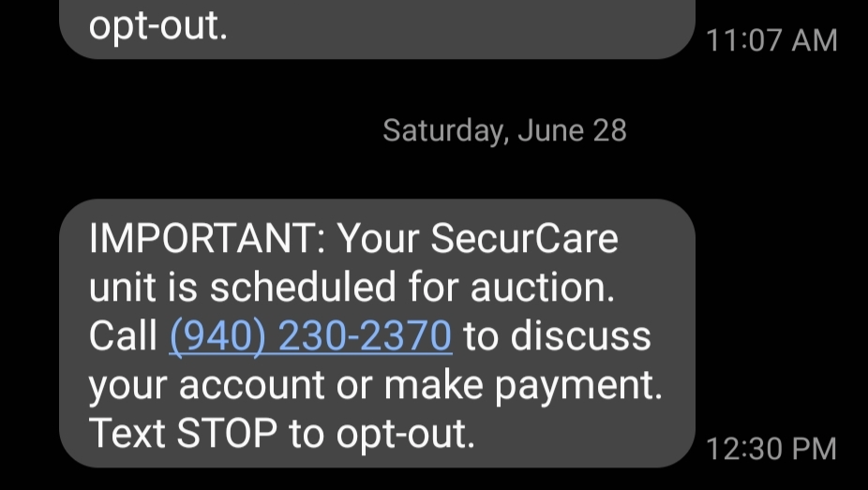
Task: Click the 12:30 PM timestamp
Action: [x=771, y=449]
